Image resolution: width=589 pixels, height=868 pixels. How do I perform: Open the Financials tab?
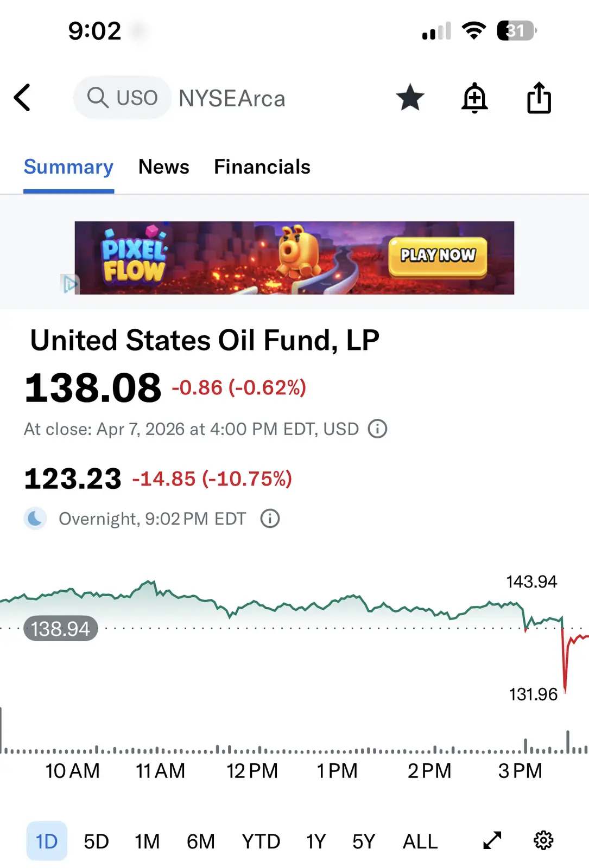262,167
